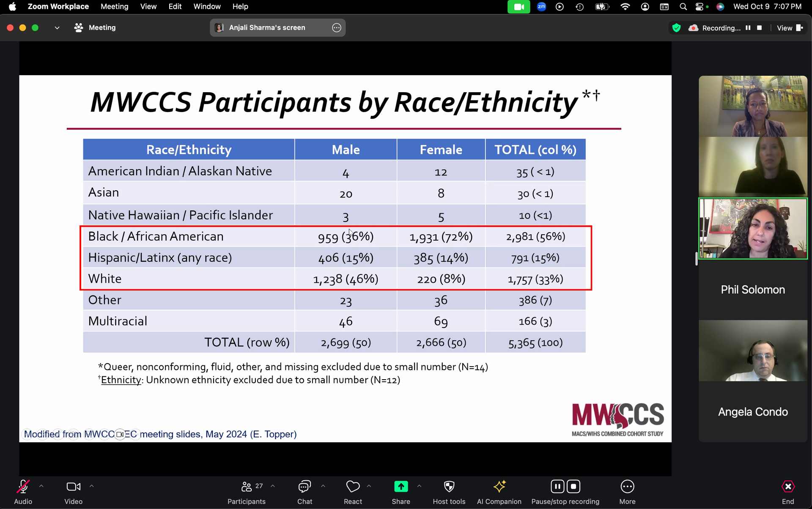Click the React heart icon
This screenshot has height=509, width=812.
[353, 487]
